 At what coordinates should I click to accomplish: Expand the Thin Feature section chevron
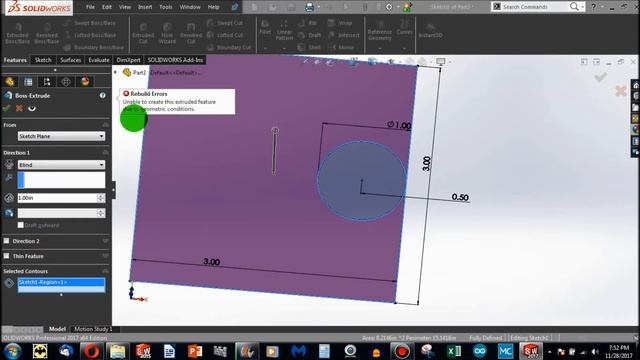(105, 256)
